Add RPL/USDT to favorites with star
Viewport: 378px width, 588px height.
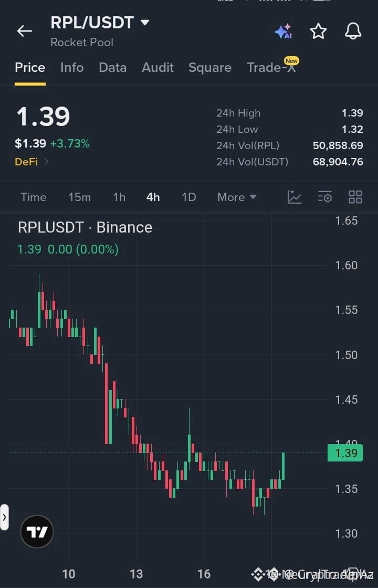318,31
